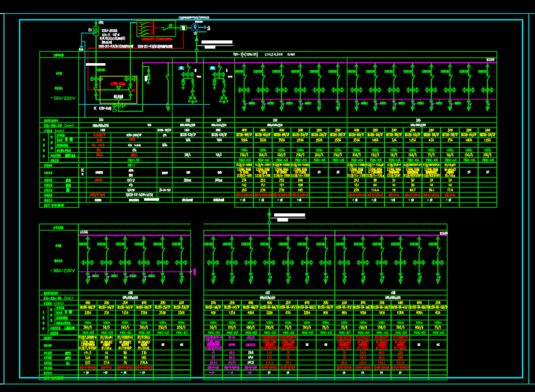
Task: Click the ~380/220V label in lower diagram
Action: click(63, 271)
